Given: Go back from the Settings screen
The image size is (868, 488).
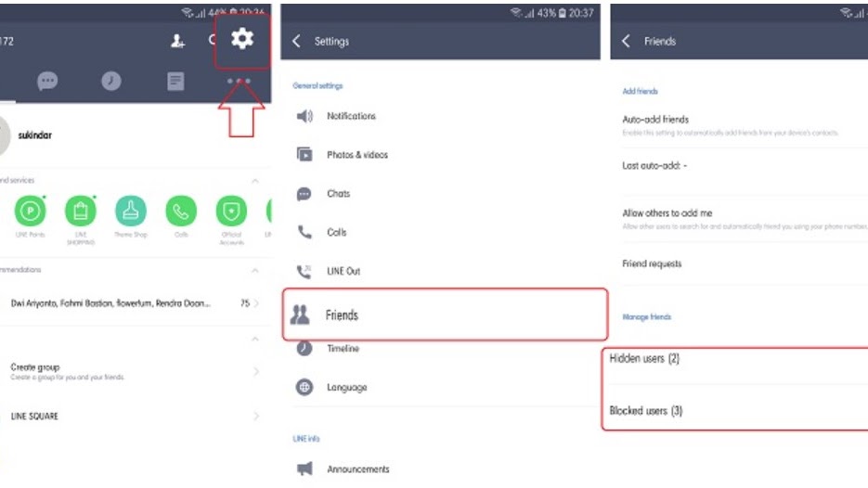Looking at the screenshot, I should pyautogui.click(x=297, y=41).
